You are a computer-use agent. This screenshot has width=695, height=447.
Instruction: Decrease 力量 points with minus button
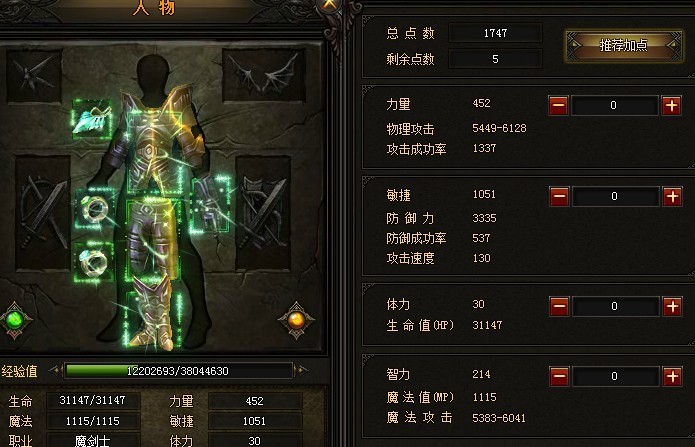coord(558,106)
